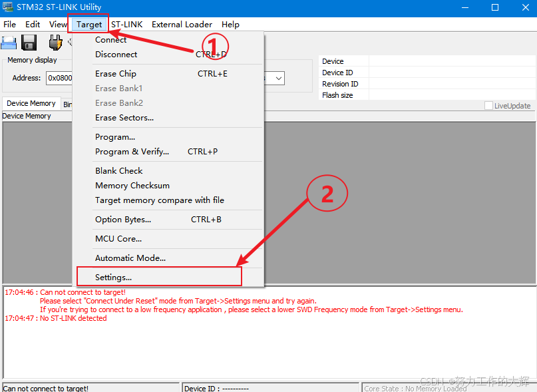Enable the LiveUpdate checkbox

tap(488, 106)
